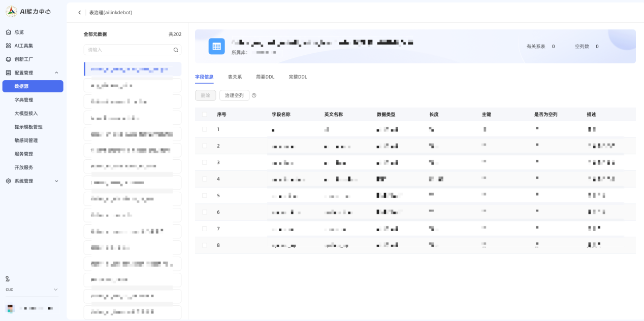Screen dimensions: 644x321
Task: Check the checkbox for row 1
Action: 205,129
